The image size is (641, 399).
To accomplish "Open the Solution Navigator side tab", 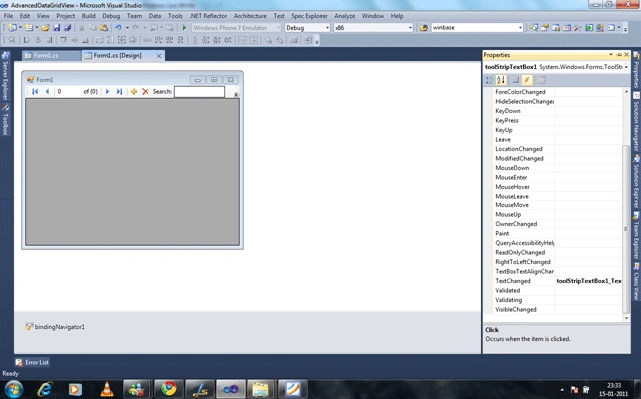I will click(637, 123).
